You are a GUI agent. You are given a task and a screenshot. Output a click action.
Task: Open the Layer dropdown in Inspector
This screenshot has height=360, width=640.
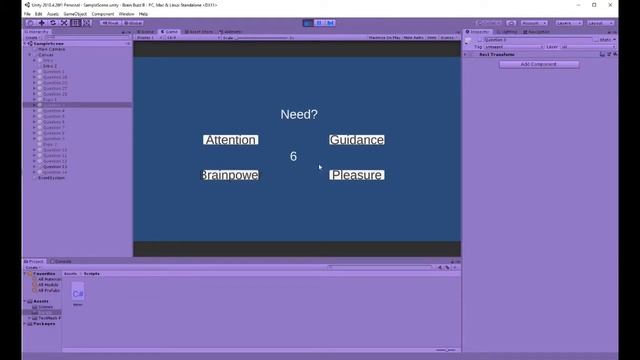[x=588, y=47]
